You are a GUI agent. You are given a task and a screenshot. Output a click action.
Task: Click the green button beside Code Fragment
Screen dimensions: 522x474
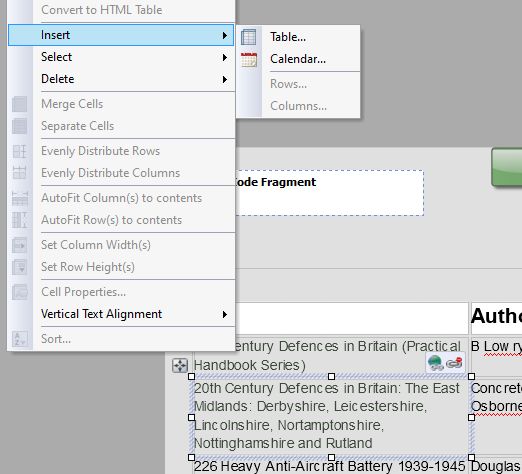[x=507, y=167]
